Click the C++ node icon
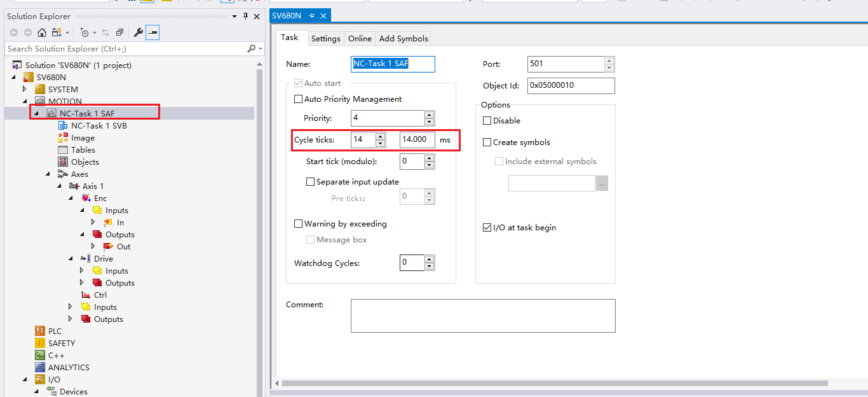This screenshot has width=868, height=397. tap(40, 355)
